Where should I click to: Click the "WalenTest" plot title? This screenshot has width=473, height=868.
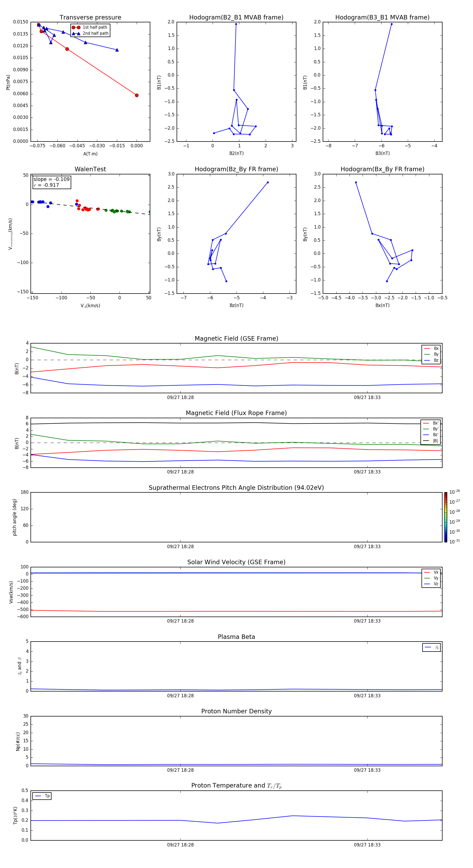(x=90, y=169)
